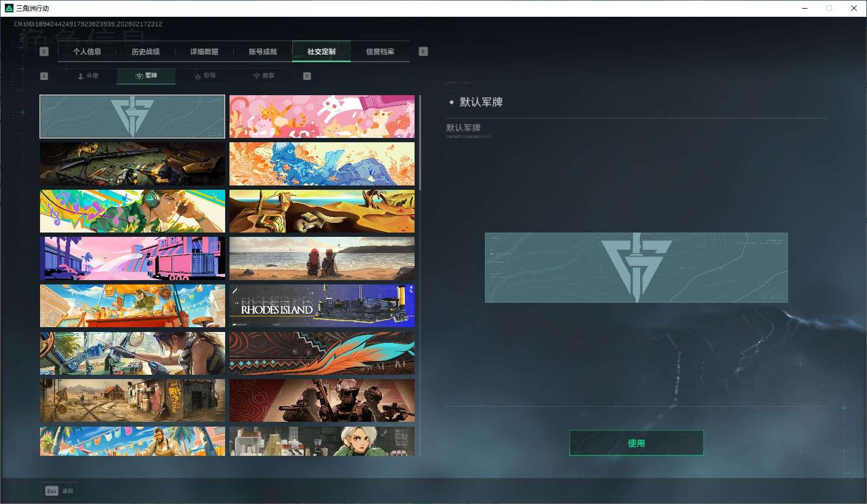Switch to the 徽章 sub-tab
Viewport: 867px width, 504px height.
264,76
